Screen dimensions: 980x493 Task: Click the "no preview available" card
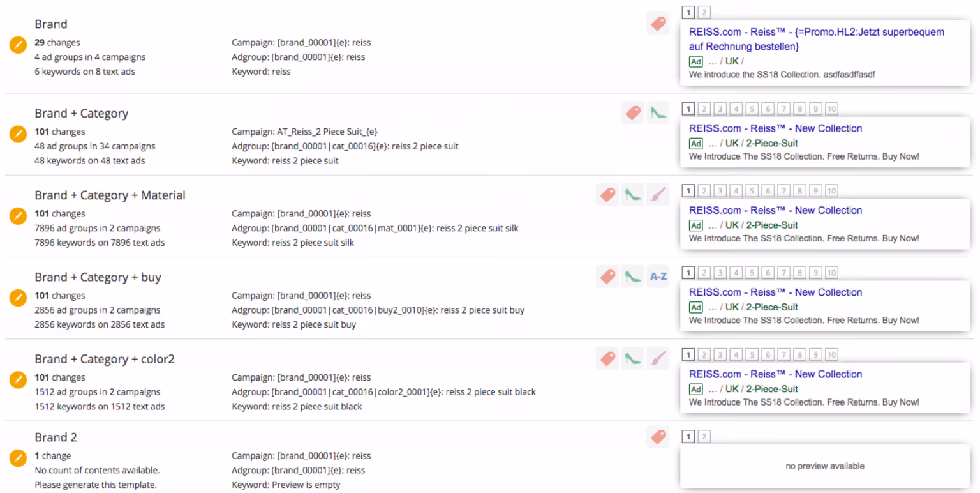[x=825, y=466]
